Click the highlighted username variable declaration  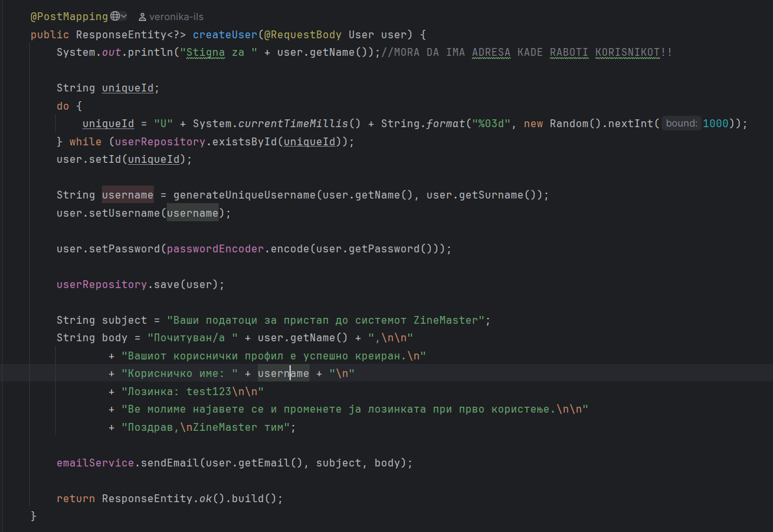click(x=128, y=195)
